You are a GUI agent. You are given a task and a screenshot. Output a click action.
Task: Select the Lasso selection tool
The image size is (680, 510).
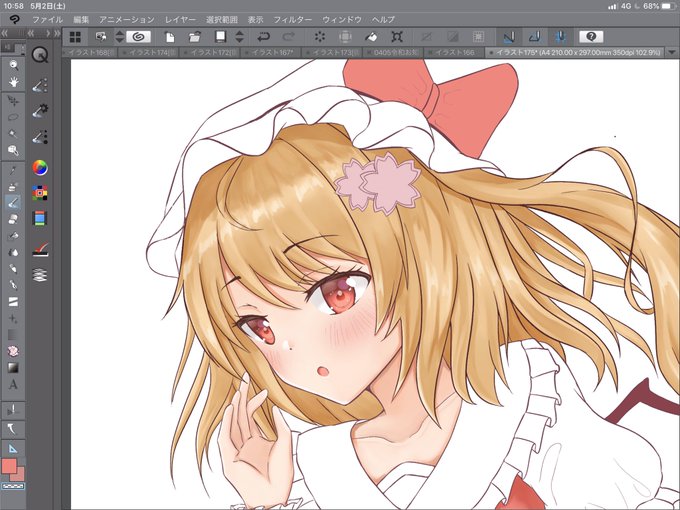(x=13, y=117)
